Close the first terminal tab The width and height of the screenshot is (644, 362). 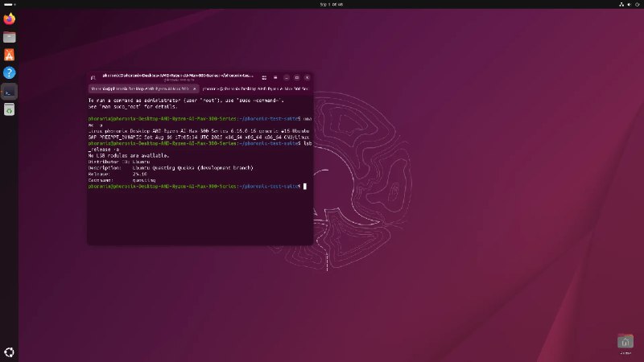coord(193,88)
